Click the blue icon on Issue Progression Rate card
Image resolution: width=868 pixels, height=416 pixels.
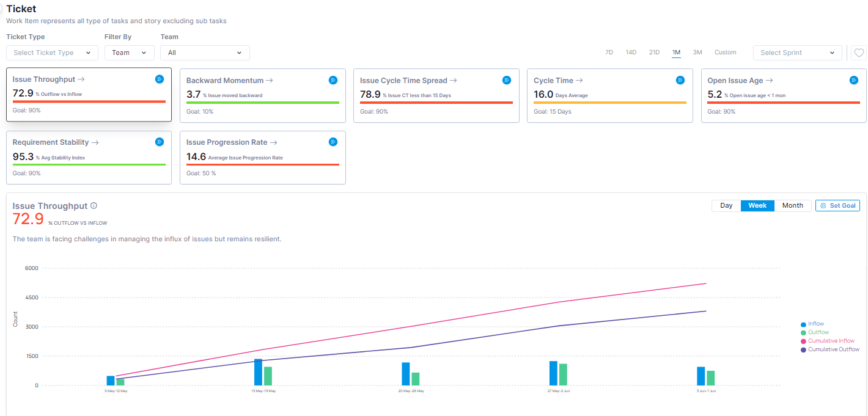(x=333, y=142)
